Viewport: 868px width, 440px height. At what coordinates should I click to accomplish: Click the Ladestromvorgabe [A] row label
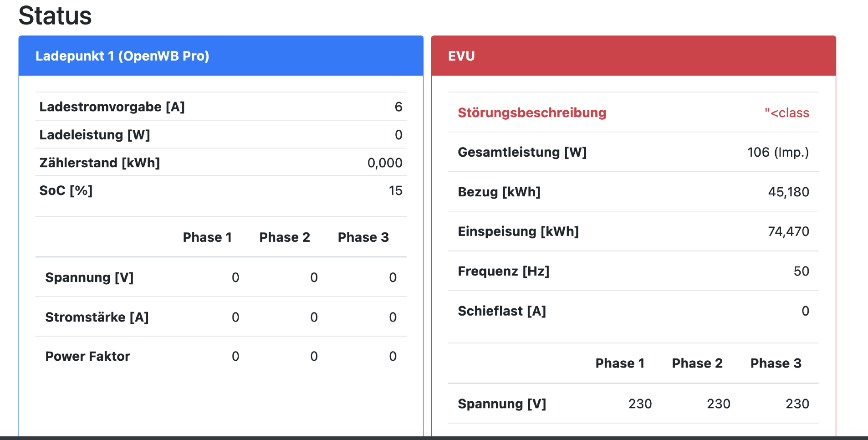(112, 107)
